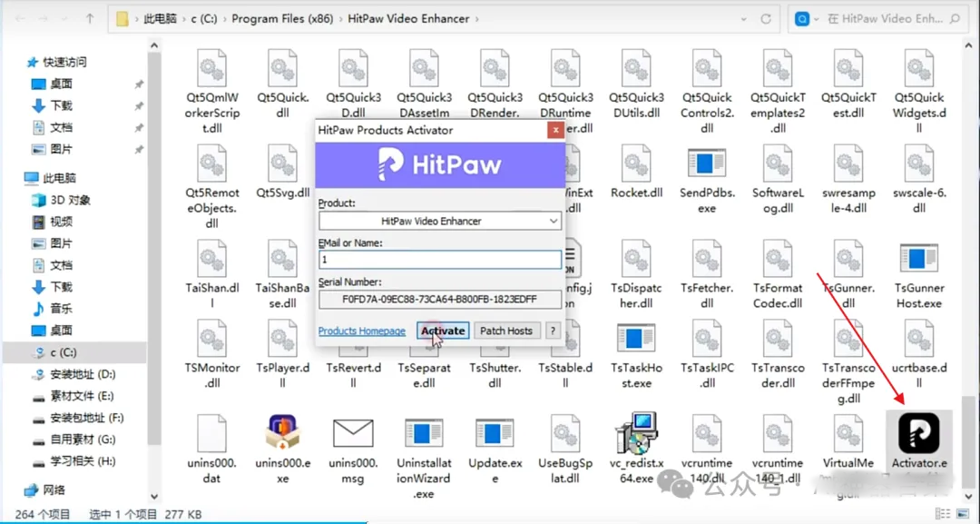The width and height of the screenshot is (980, 524).
Task: Expand the chevron after 此电脑 breadcrumb
Action: (185, 19)
